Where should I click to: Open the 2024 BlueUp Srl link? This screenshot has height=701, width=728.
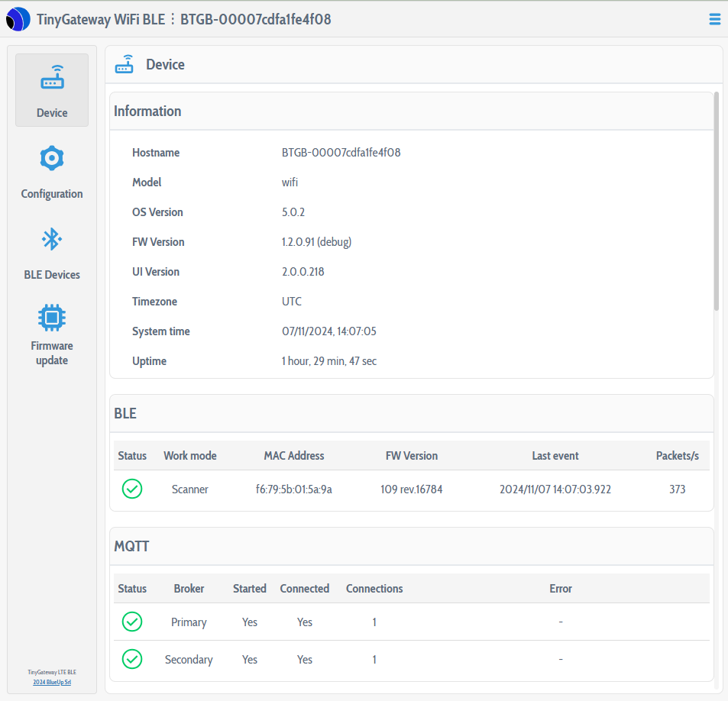point(51,682)
